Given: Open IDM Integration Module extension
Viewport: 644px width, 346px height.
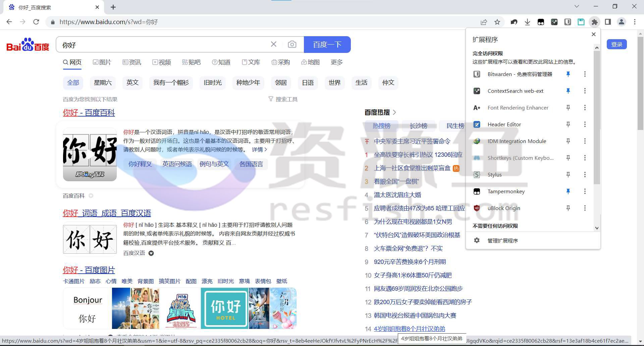Looking at the screenshot, I should pyautogui.click(x=517, y=141).
